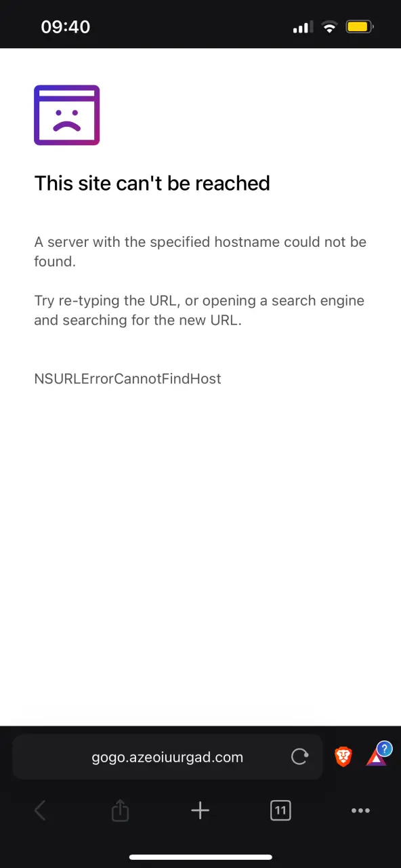Tap the sad face error page icon

[67, 115]
